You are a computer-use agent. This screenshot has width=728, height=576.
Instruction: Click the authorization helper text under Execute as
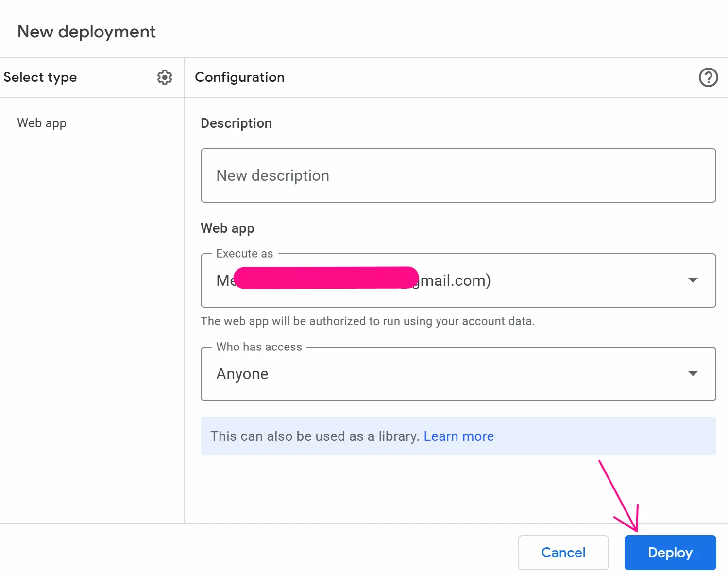tap(368, 321)
